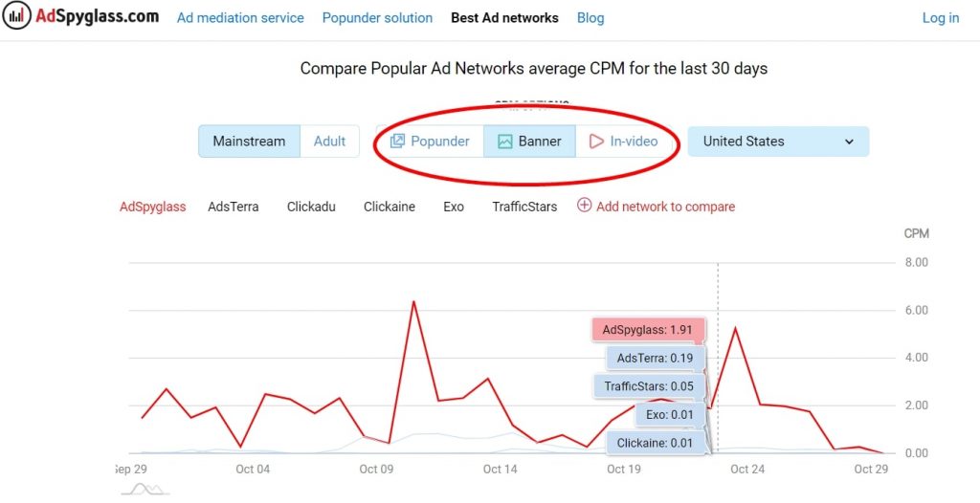Toggle Clickaine series in chart legend

pos(390,207)
